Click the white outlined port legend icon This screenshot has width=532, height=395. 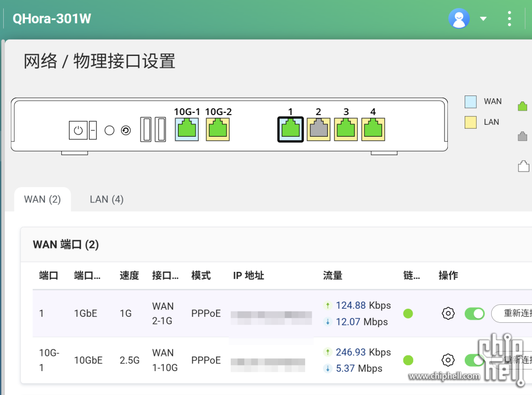[x=523, y=166]
